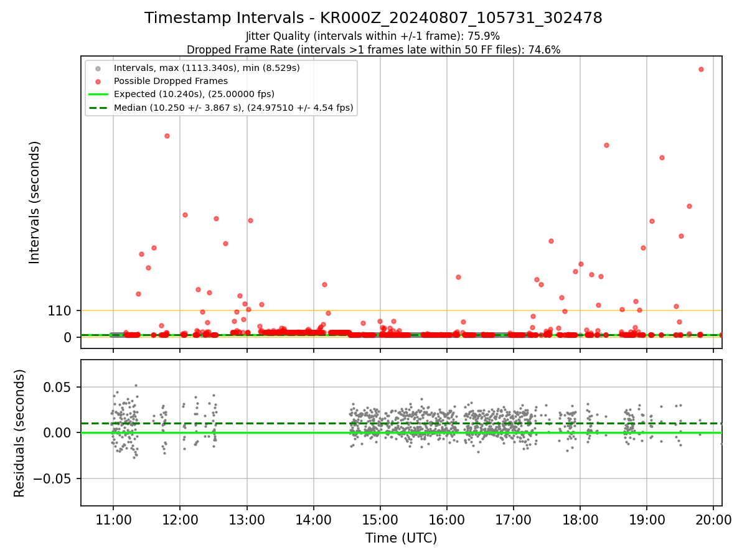The height and width of the screenshot is (560, 747).
Task: Click the 'Time (UTC)' x-axis label
Action: pyautogui.click(x=401, y=538)
